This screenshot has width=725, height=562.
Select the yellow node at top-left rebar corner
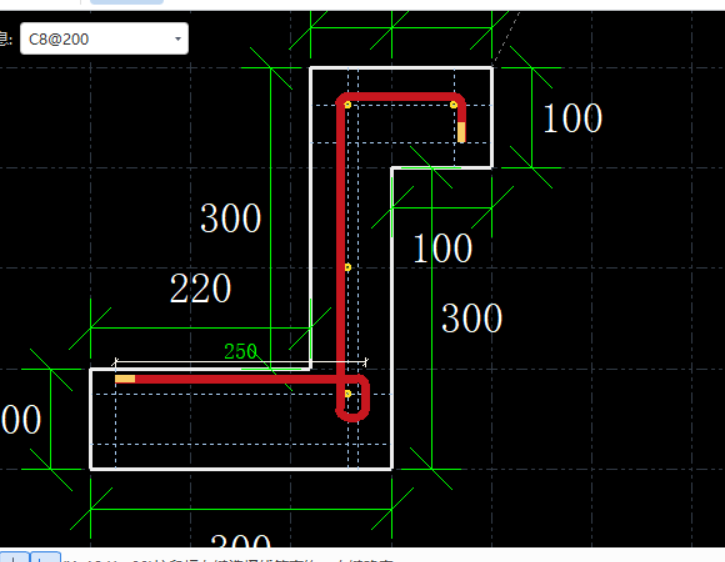tap(348, 105)
